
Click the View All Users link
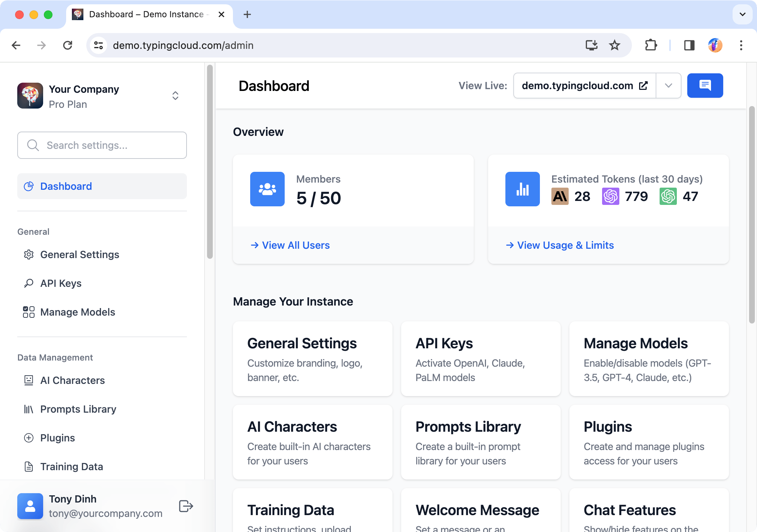pyautogui.click(x=295, y=245)
